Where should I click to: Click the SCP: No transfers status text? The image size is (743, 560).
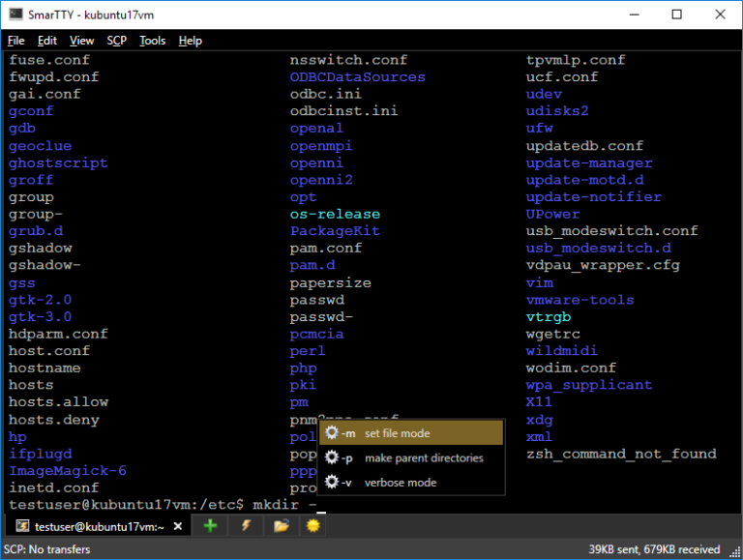click(x=46, y=549)
